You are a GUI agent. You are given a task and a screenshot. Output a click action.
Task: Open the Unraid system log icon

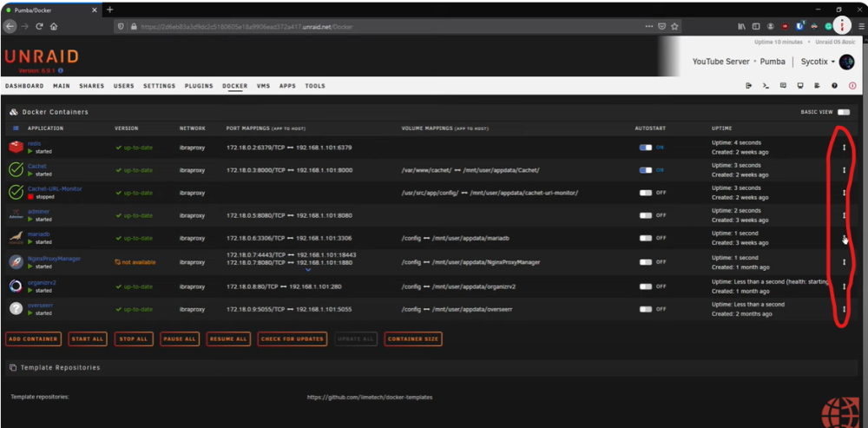(817, 86)
